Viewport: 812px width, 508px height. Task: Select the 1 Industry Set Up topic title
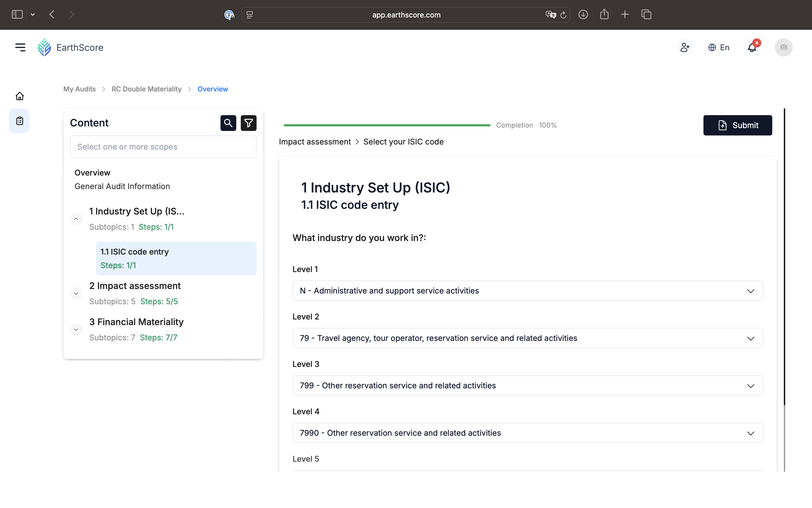136,211
